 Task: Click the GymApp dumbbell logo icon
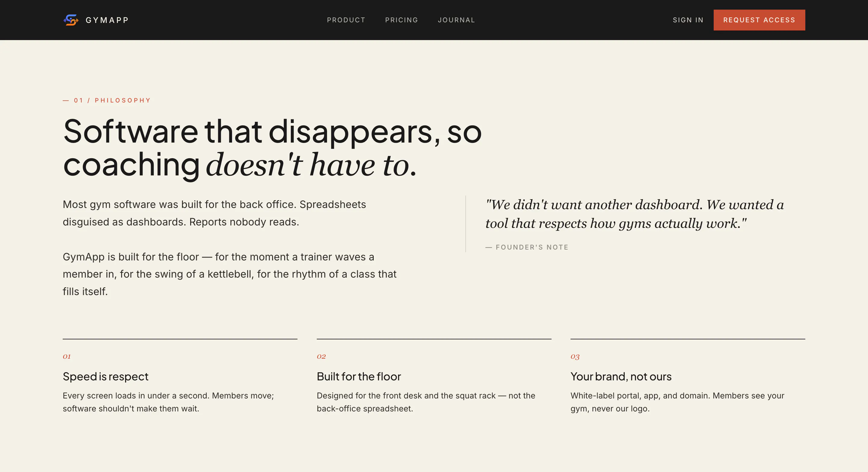click(x=71, y=20)
